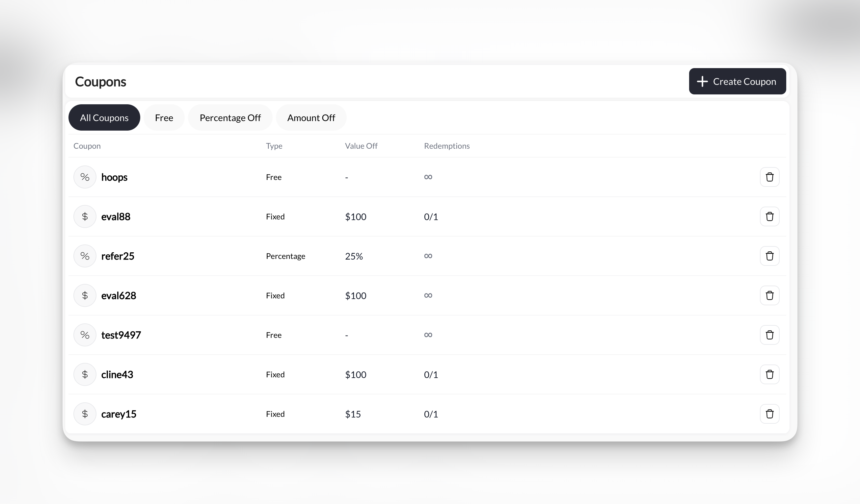The height and width of the screenshot is (504, 860).
Task: Delete the hoops coupon via trash icon
Action: pos(769,177)
